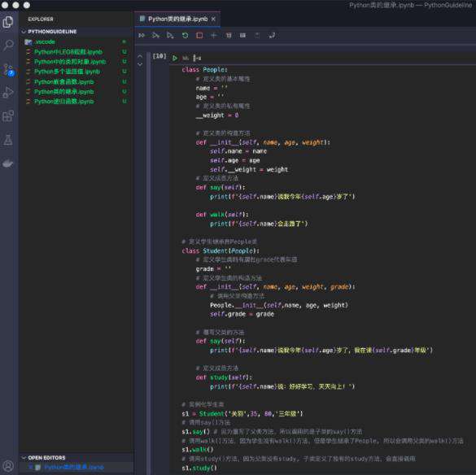Open the Testing flask icon
The height and width of the screenshot is (475, 476).
point(8,140)
